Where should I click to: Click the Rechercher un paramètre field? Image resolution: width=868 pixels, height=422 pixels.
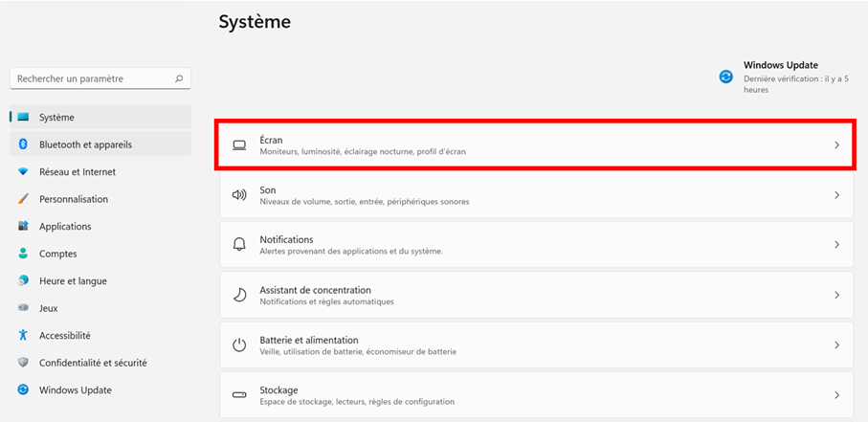(x=91, y=78)
